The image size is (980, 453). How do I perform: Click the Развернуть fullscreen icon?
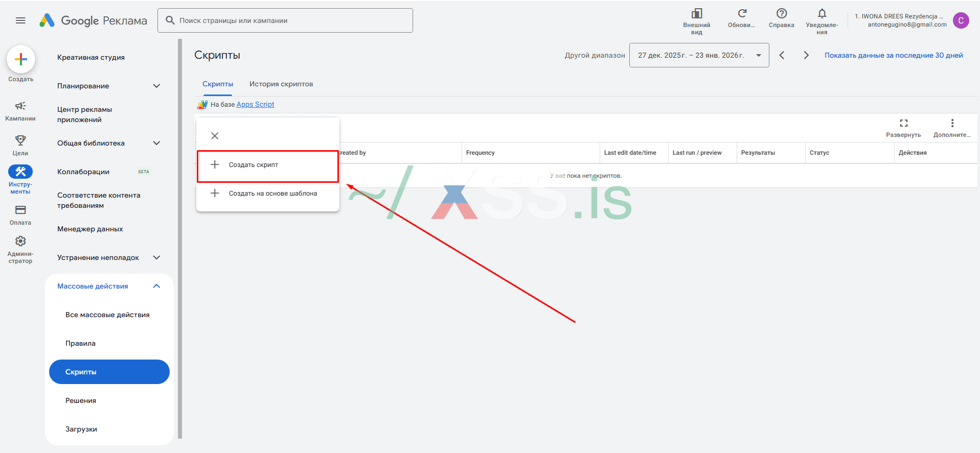tap(903, 123)
